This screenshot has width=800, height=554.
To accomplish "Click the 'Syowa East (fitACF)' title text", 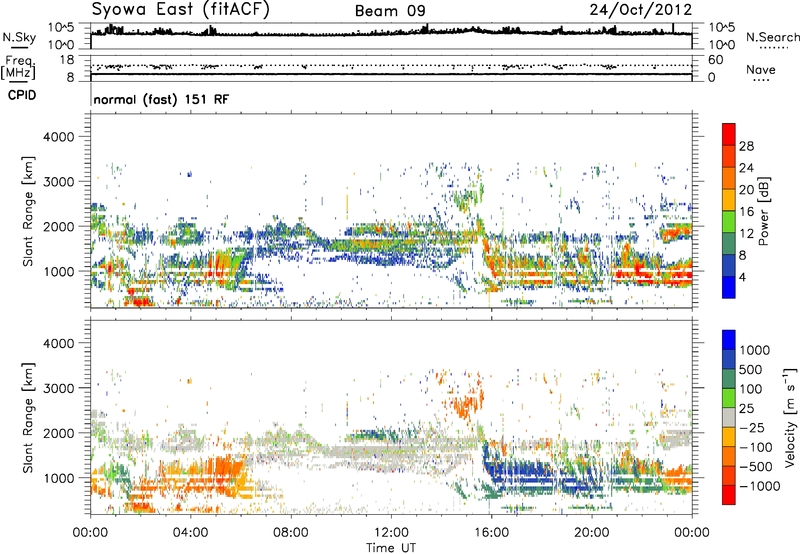I will tap(180, 10).
